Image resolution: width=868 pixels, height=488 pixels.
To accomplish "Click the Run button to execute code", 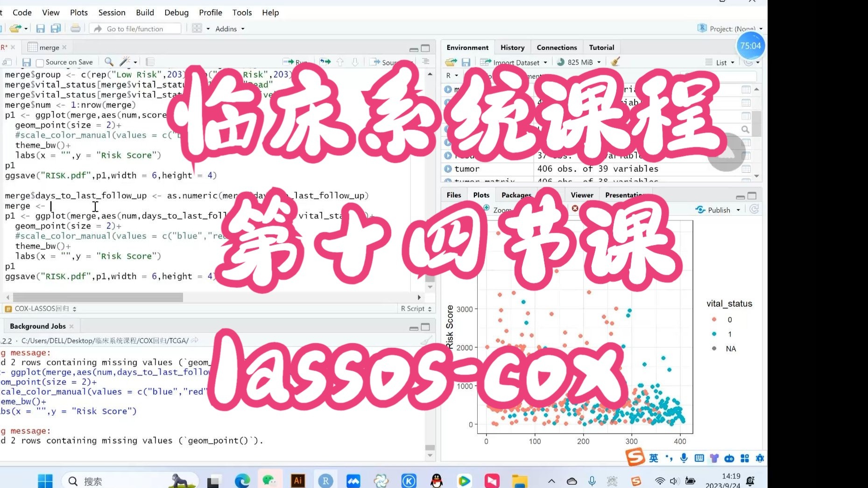I will (x=296, y=62).
